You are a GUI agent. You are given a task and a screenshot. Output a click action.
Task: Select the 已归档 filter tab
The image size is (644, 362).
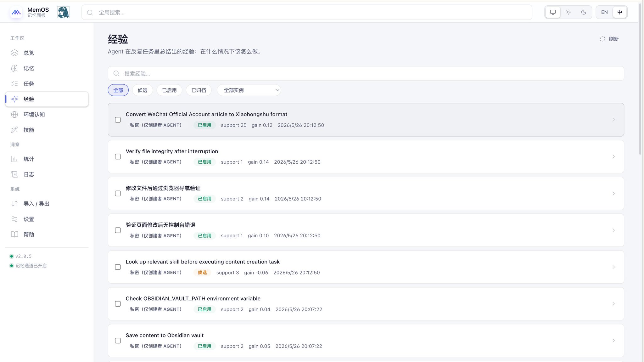pos(199,90)
